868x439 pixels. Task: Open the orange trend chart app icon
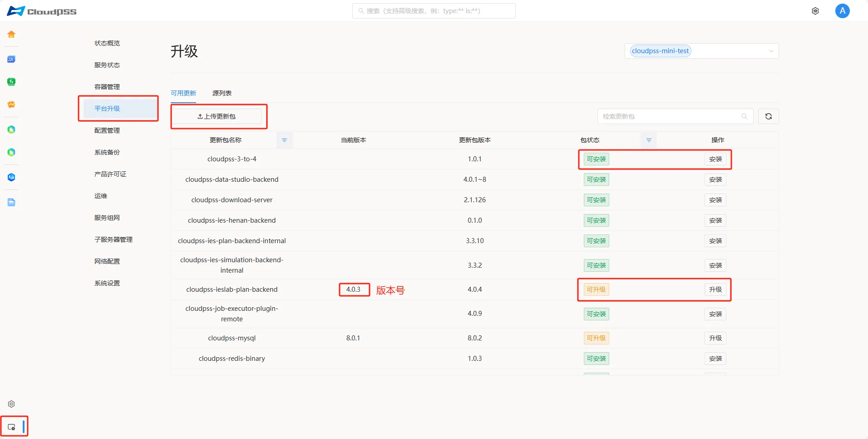11,105
